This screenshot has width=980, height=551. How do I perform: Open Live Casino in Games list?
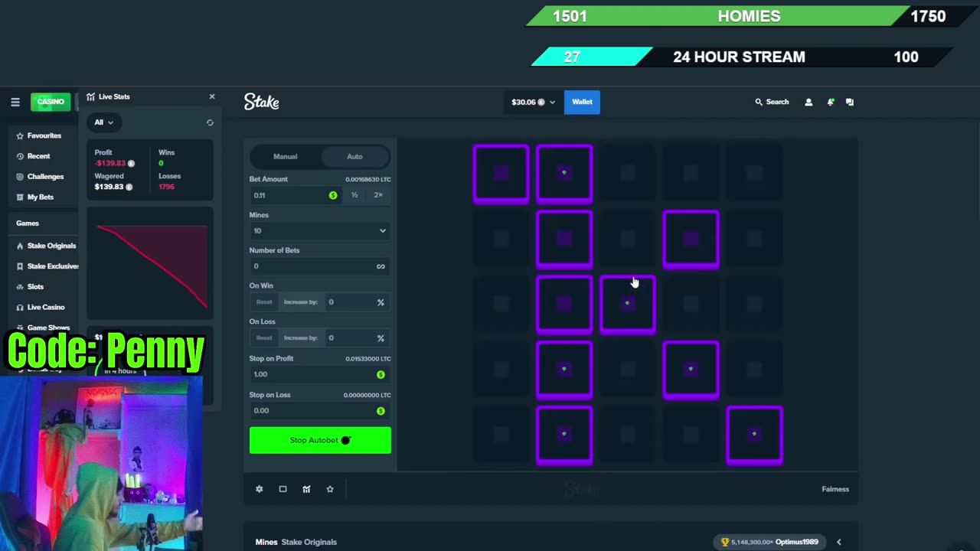(46, 308)
